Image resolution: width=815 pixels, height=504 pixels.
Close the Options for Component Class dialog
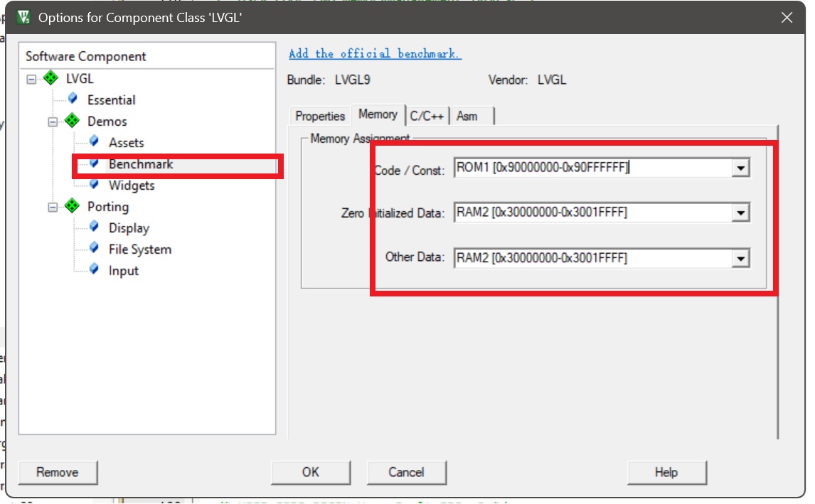tap(787, 17)
